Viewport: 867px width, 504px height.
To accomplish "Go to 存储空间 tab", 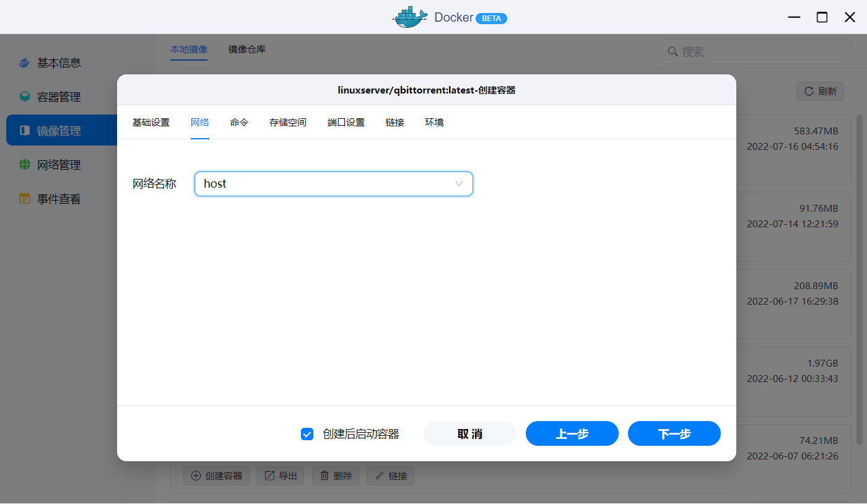I will 288,123.
